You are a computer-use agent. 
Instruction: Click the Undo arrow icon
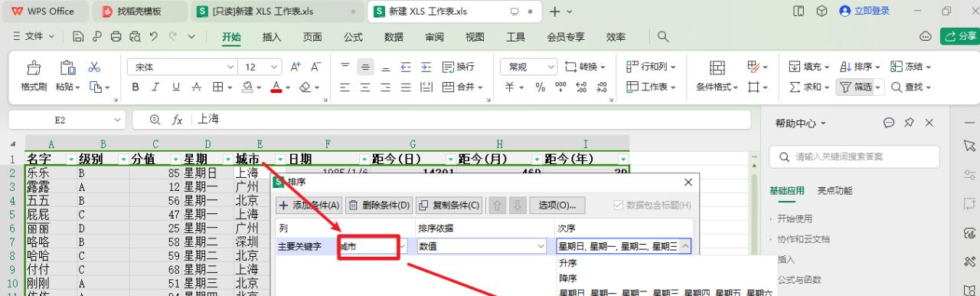(x=154, y=36)
